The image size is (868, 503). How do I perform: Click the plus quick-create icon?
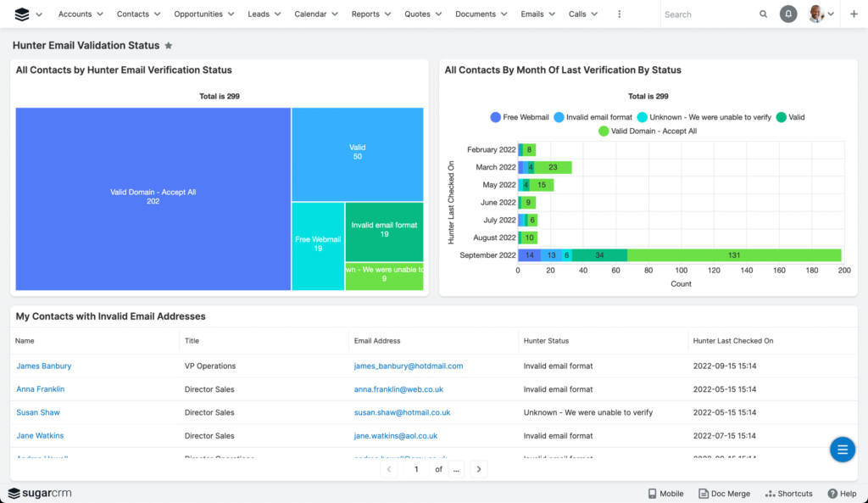(x=854, y=14)
